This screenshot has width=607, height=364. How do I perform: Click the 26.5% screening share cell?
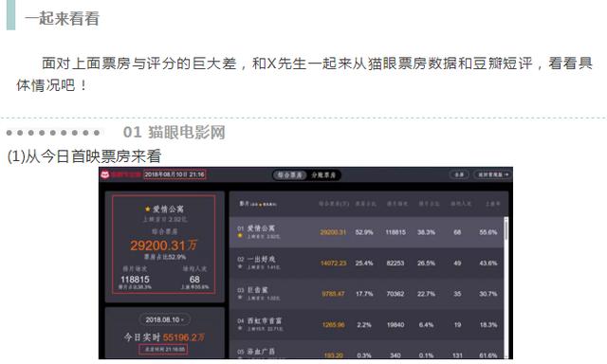(x=426, y=263)
